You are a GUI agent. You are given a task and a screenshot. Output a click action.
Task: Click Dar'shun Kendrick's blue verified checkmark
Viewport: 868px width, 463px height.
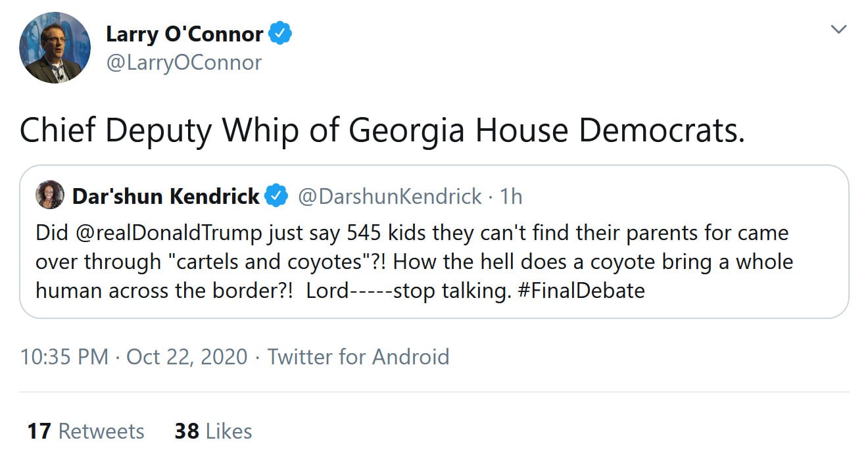pyautogui.click(x=276, y=196)
